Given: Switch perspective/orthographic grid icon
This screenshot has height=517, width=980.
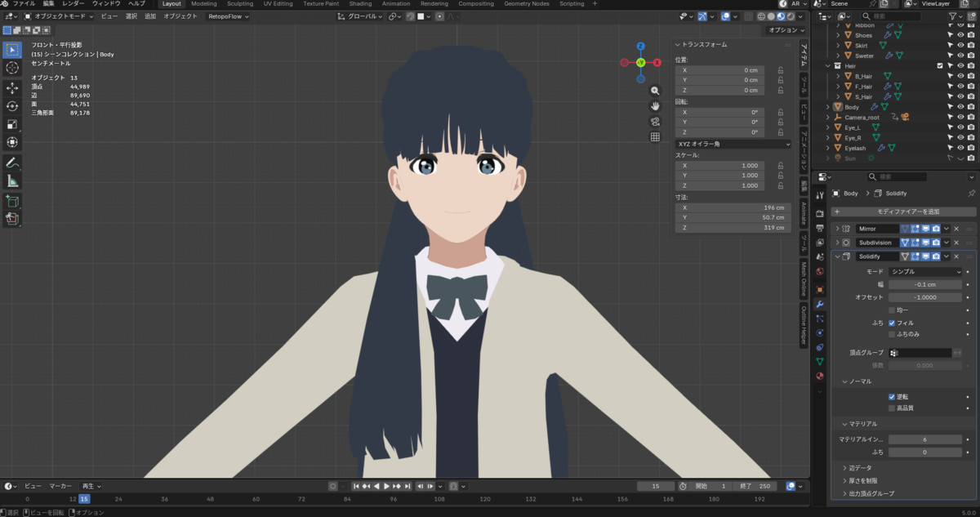Looking at the screenshot, I should pyautogui.click(x=655, y=137).
